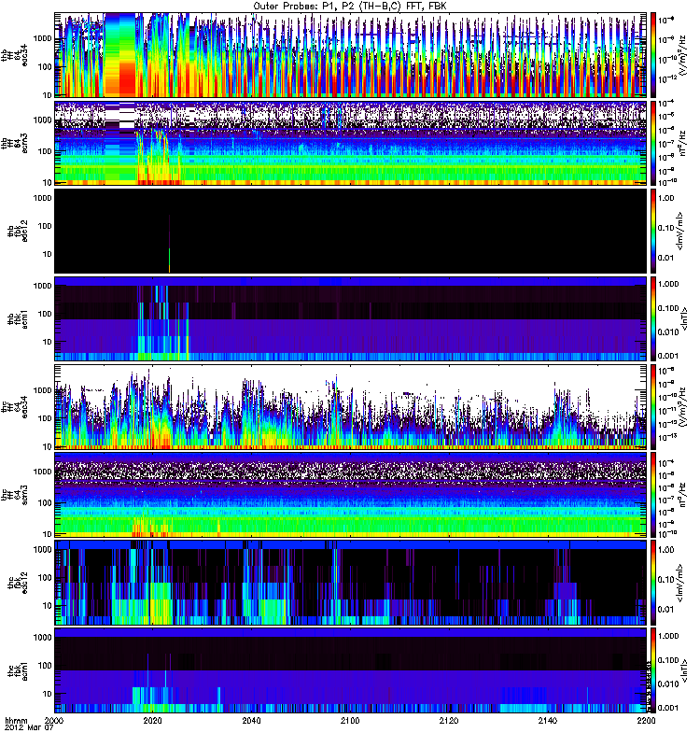Click the "1.00" value on thb edc12 colorbar

click(666, 198)
